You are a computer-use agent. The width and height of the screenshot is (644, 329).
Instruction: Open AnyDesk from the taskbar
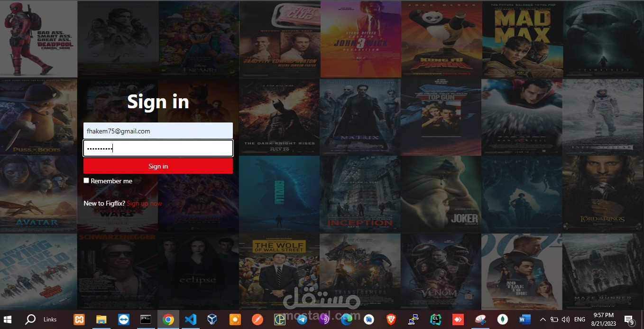tap(458, 320)
